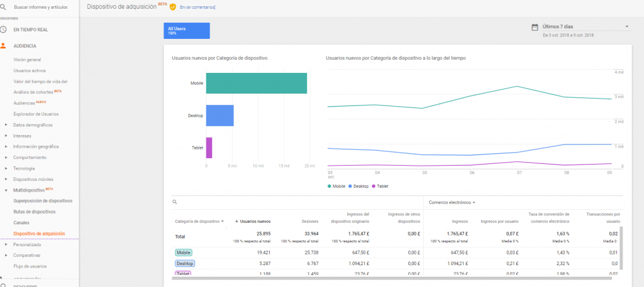This screenshot has height=287, width=644.
Task: Open the Canales report
Action: point(21,223)
